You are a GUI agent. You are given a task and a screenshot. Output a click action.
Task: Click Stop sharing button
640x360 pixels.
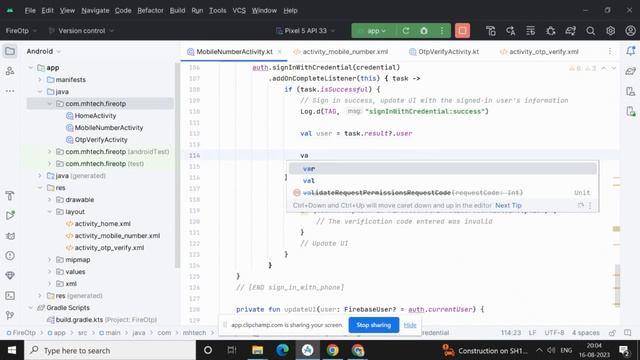pyautogui.click(x=373, y=325)
